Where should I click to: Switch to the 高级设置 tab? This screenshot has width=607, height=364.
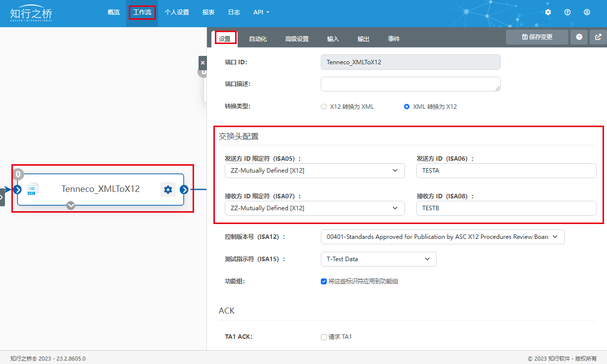tap(297, 39)
